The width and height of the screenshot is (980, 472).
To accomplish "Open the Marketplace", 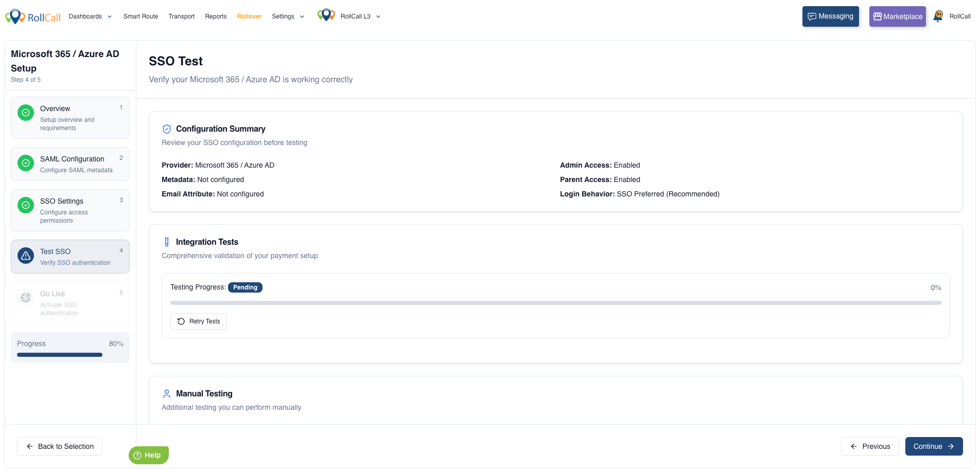I will tap(898, 16).
